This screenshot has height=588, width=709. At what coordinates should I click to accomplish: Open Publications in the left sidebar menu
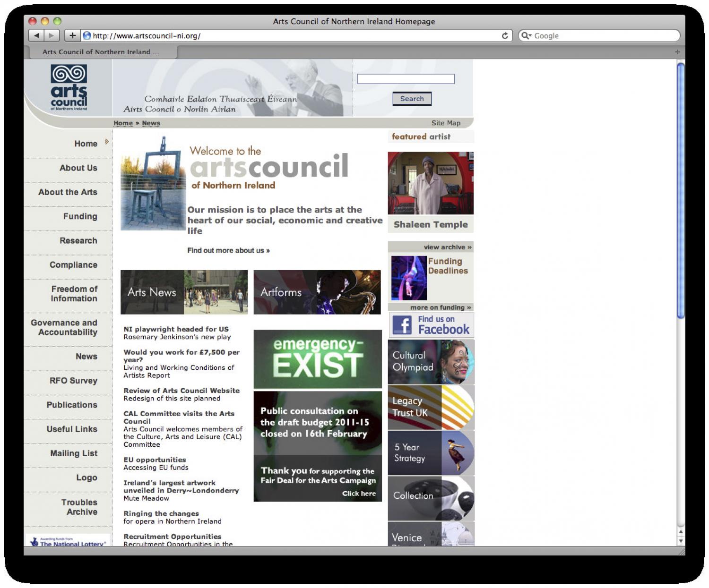point(72,405)
